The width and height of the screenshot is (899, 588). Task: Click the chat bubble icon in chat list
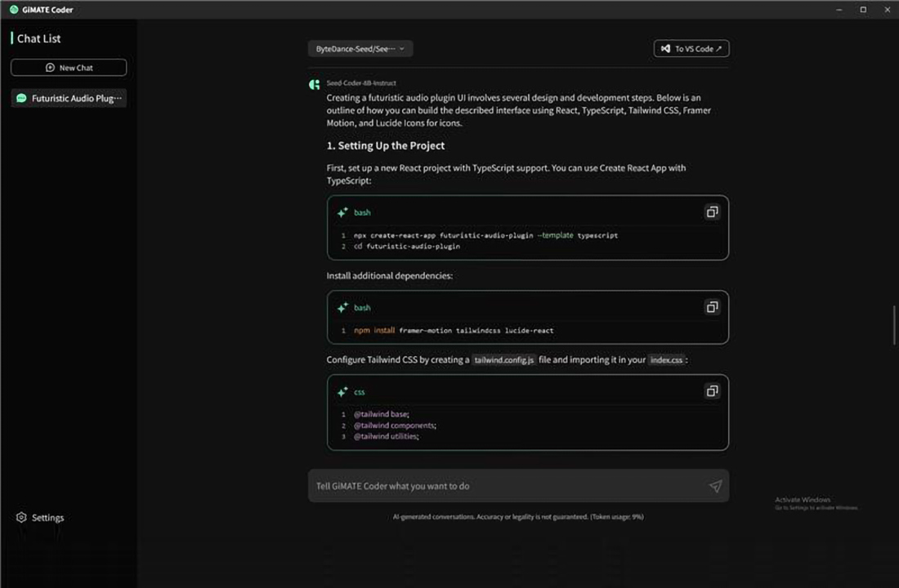21,99
